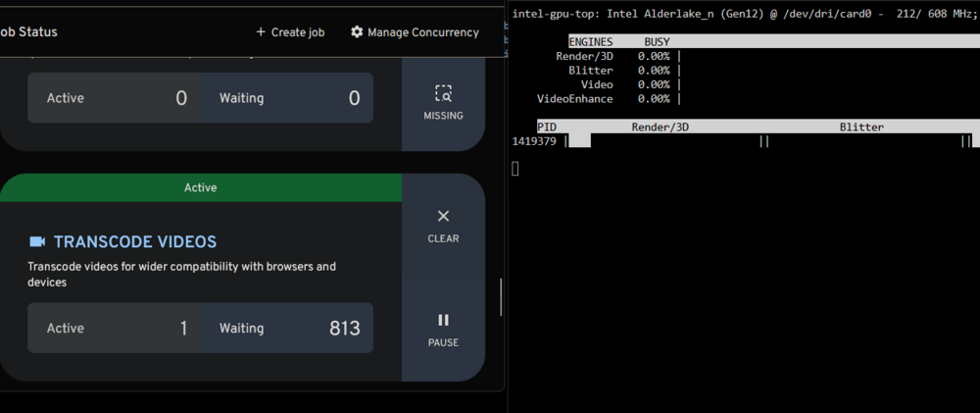
Task: Click the ENGINES header in intel-gpu-top
Action: pos(591,42)
